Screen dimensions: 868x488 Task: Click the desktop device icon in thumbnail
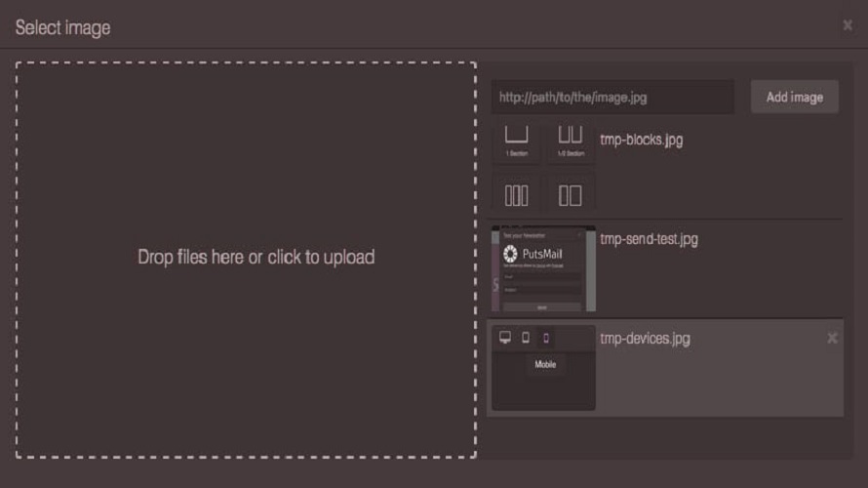505,338
